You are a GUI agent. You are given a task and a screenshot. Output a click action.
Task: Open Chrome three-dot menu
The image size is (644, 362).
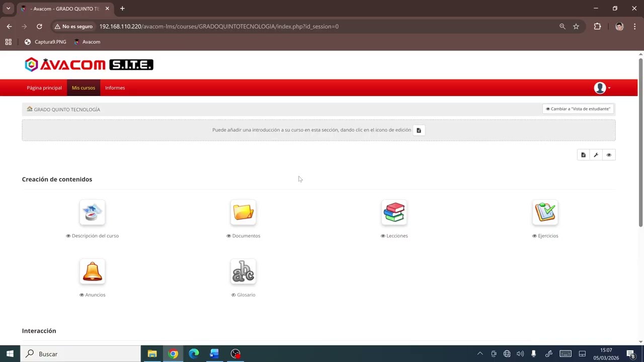[x=635, y=26]
